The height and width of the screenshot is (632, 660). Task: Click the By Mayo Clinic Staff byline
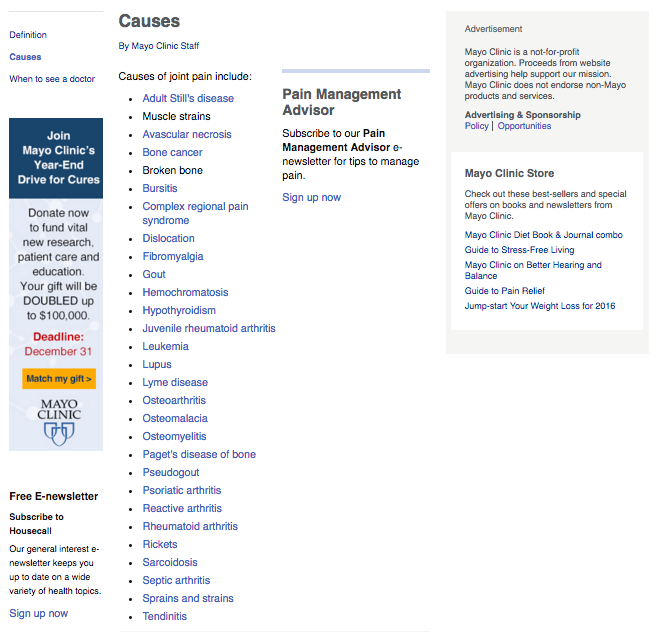click(159, 46)
